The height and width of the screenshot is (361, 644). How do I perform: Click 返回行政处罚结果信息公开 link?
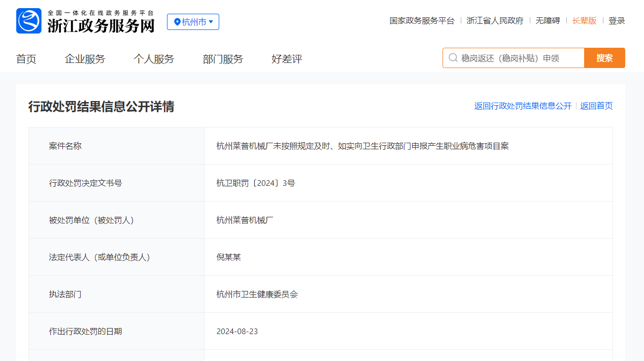tap(523, 106)
